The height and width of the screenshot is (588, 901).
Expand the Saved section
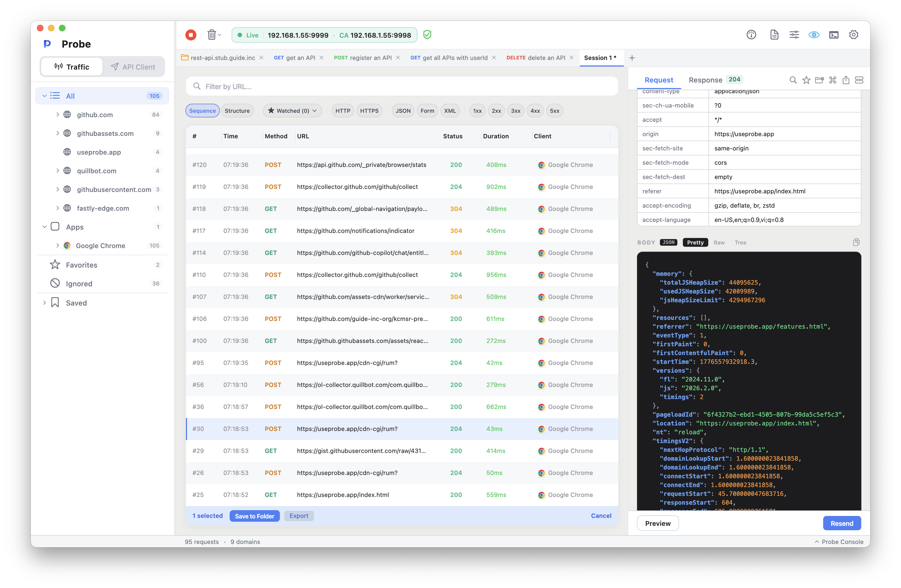(44, 303)
